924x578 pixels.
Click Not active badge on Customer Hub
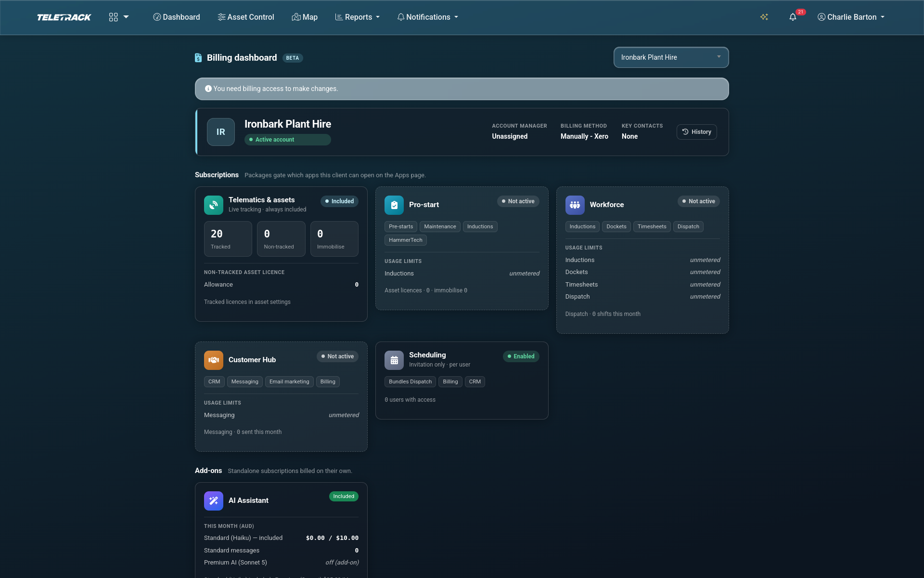[337, 356]
